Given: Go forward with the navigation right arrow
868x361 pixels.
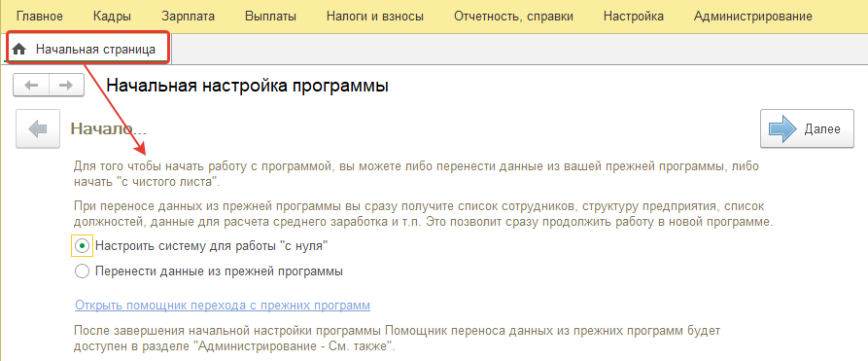Looking at the screenshot, I should (x=66, y=86).
